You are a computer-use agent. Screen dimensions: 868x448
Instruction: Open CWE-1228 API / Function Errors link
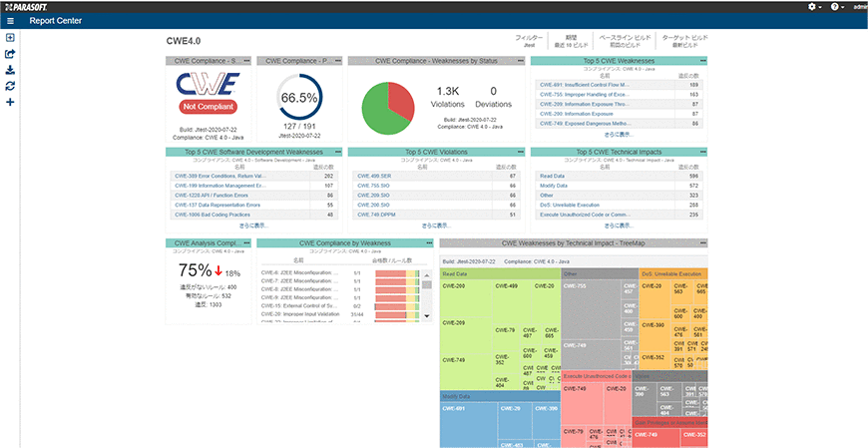coord(211,196)
